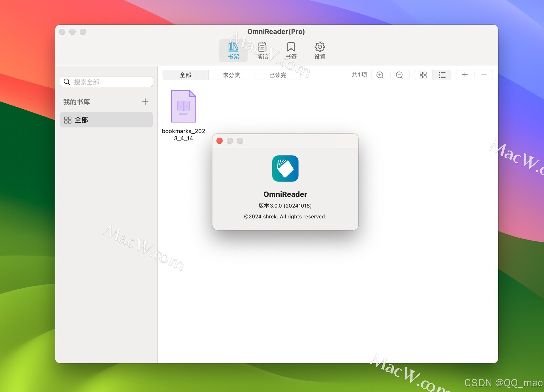
Task: Collapse the item count display area
Action: [x=483, y=75]
